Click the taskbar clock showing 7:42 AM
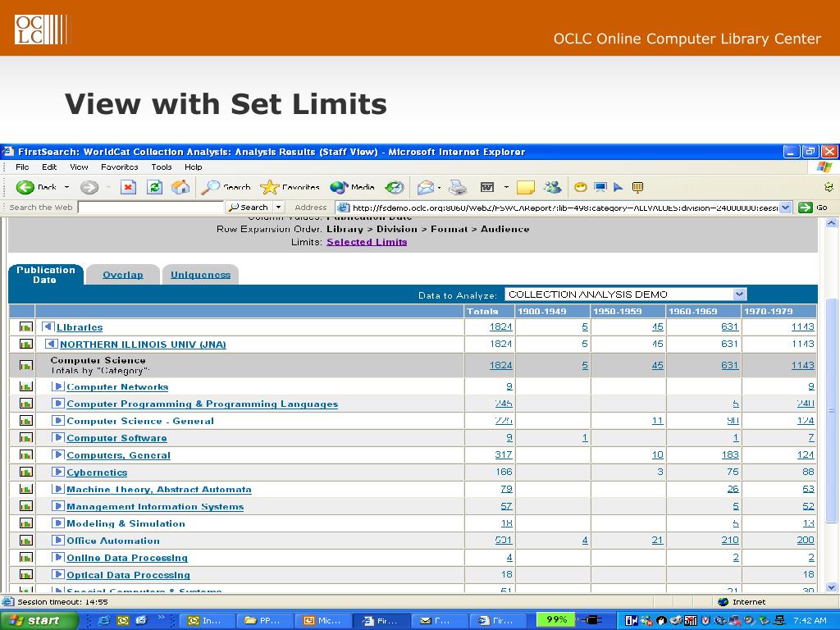The height and width of the screenshot is (630, 840). click(x=810, y=620)
